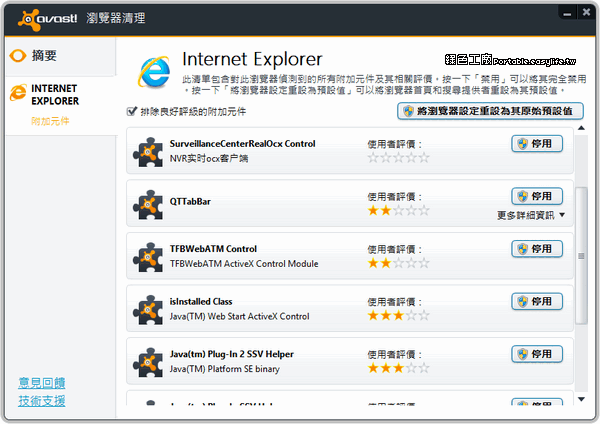Select NVR实时ocx客户端 description text

[209, 158]
